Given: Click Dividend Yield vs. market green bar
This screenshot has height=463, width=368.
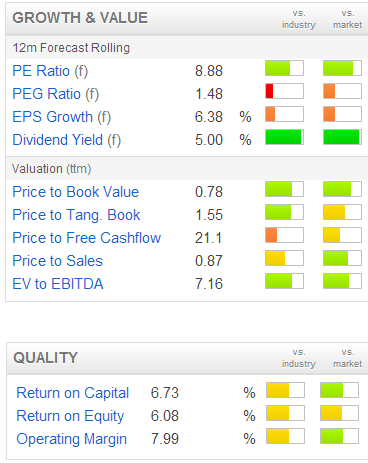Looking at the screenshot, I should (342, 137).
